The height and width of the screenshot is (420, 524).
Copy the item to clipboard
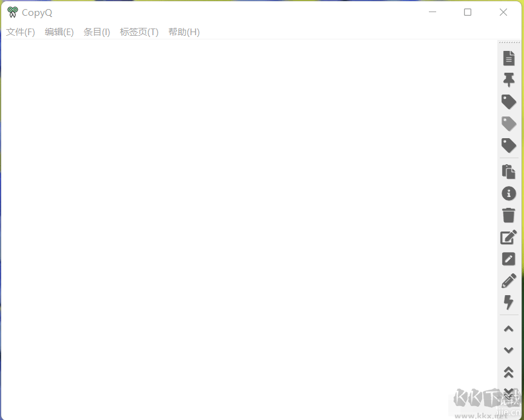point(508,172)
